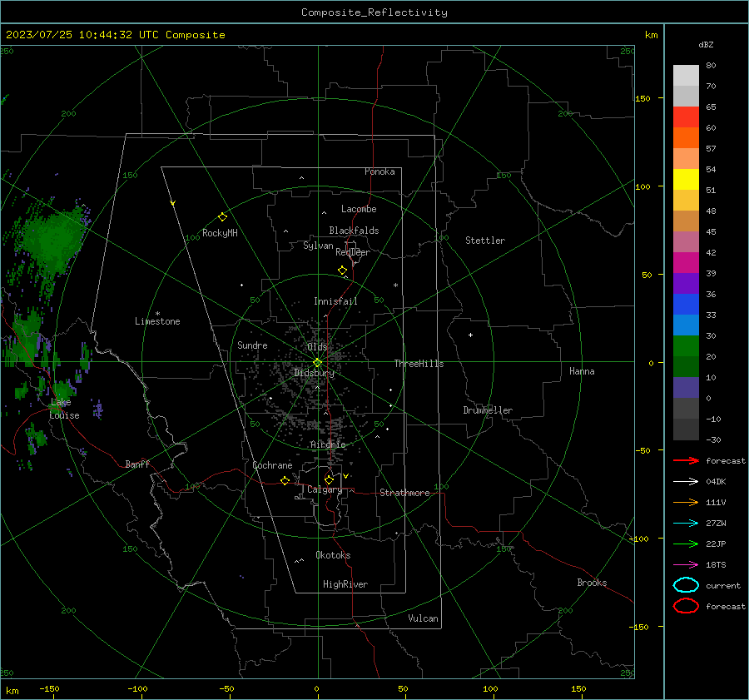Click the Stettler label
Screen dimensions: 749x700
click(485, 241)
